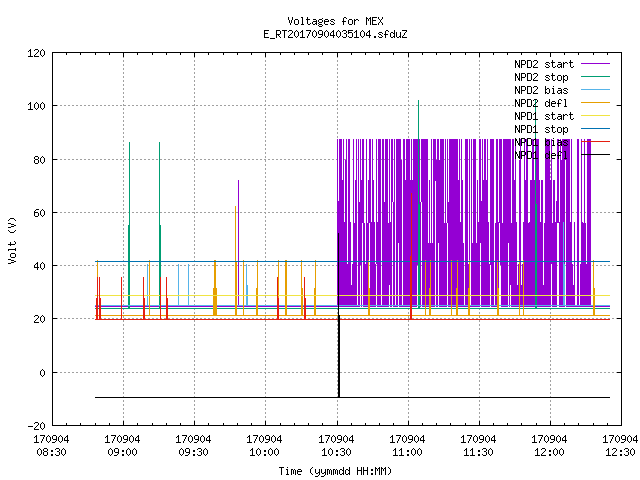This screenshot has height=480, width=640.
Task: Click the light-blue NPD2 bias legend line sample
Action: click(596, 90)
